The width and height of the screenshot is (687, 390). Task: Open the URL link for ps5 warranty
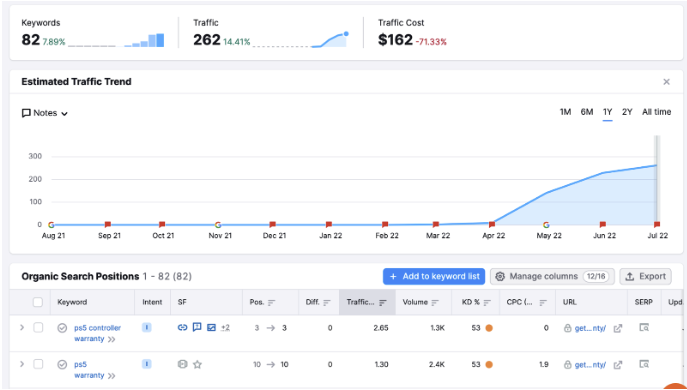[x=590, y=365]
